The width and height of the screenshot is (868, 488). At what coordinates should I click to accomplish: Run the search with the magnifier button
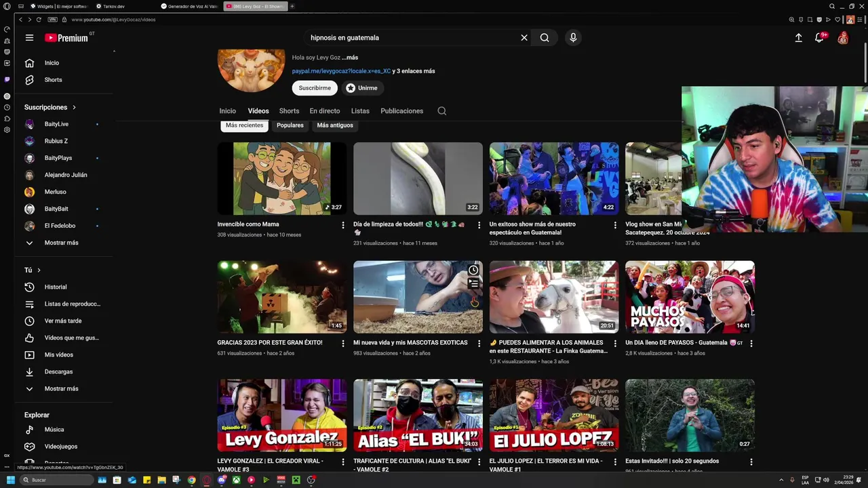pyautogui.click(x=545, y=38)
